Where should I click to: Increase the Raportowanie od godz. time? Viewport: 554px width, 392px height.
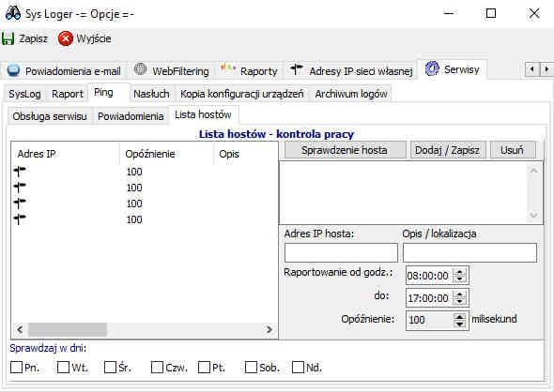[x=460, y=272]
